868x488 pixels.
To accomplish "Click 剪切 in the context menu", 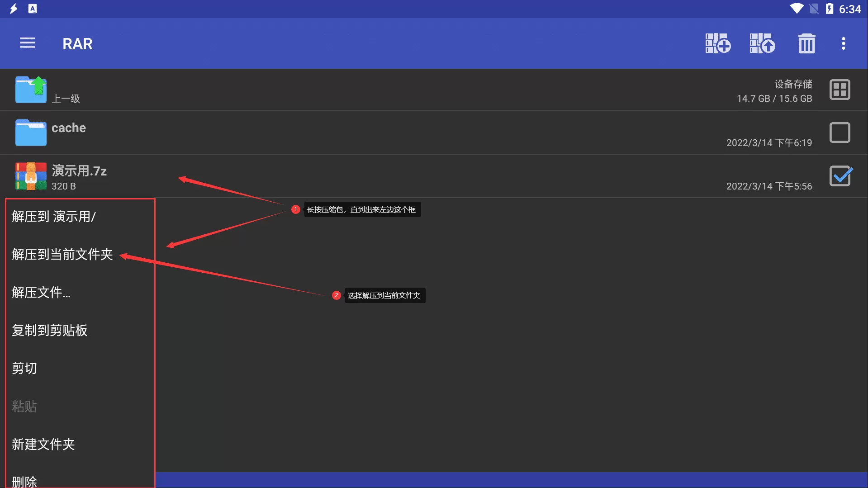I will (24, 369).
